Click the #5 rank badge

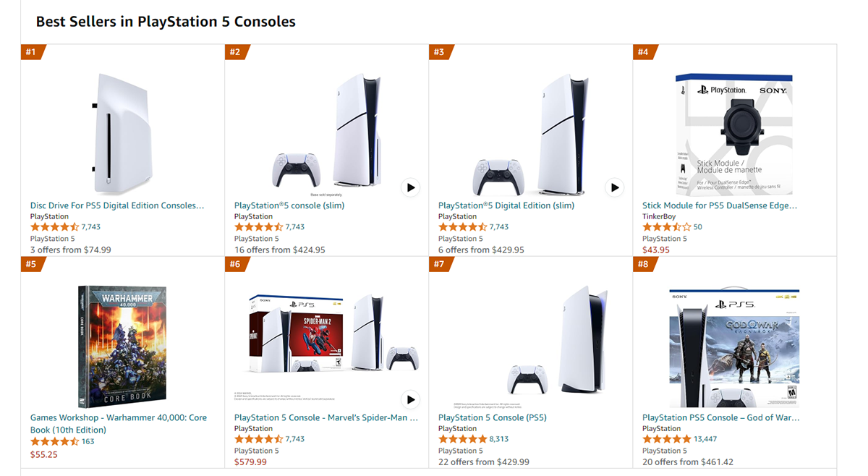(x=32, y=264)
